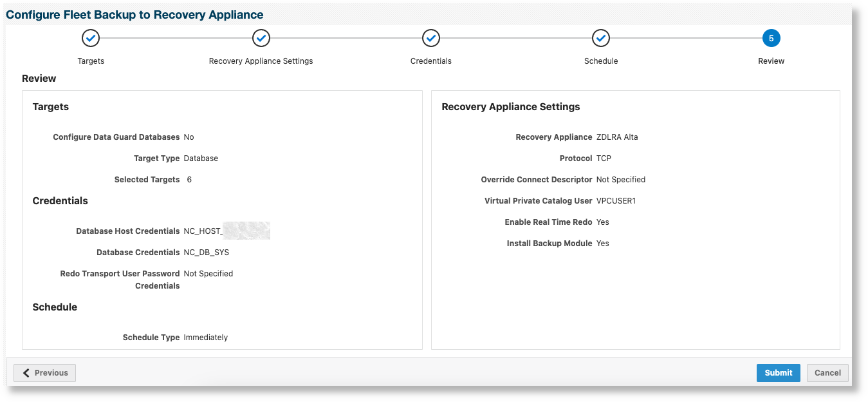Click the page title Configure Fleet Backup to Recovery Appliance
Image resolution: width=868 pixels, height=402 pixels.
[134, 15]
